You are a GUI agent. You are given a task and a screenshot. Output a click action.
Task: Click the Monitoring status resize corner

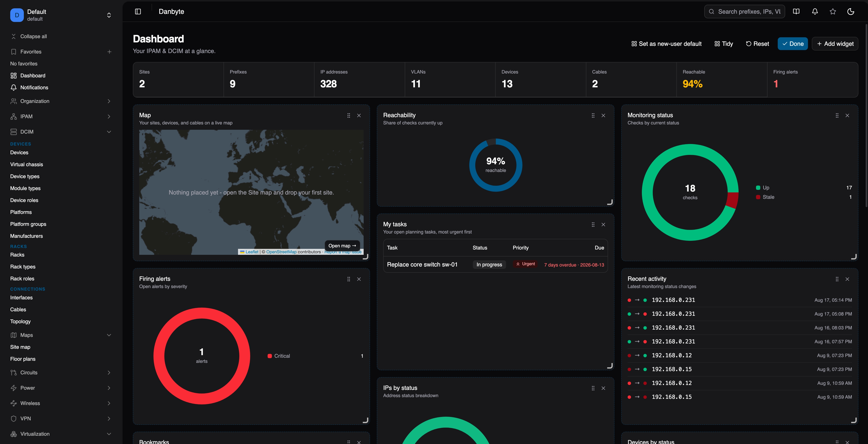(x=854, y=257)
